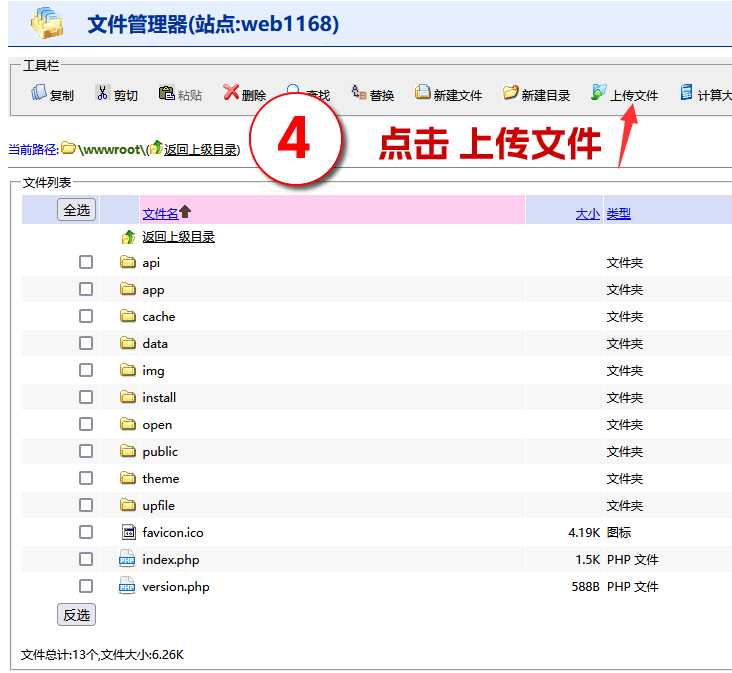Click the folder icon beside the current path
Viewport: 732px width, 673px height.
(x=68, y=148)
